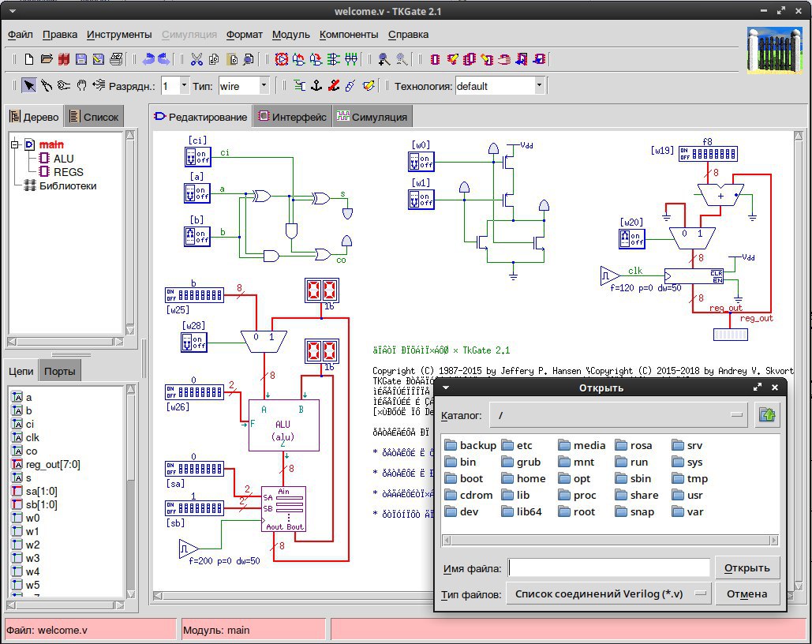
Task: Select the Библиотеки tree entry
Action: click(x=60, y=185)
